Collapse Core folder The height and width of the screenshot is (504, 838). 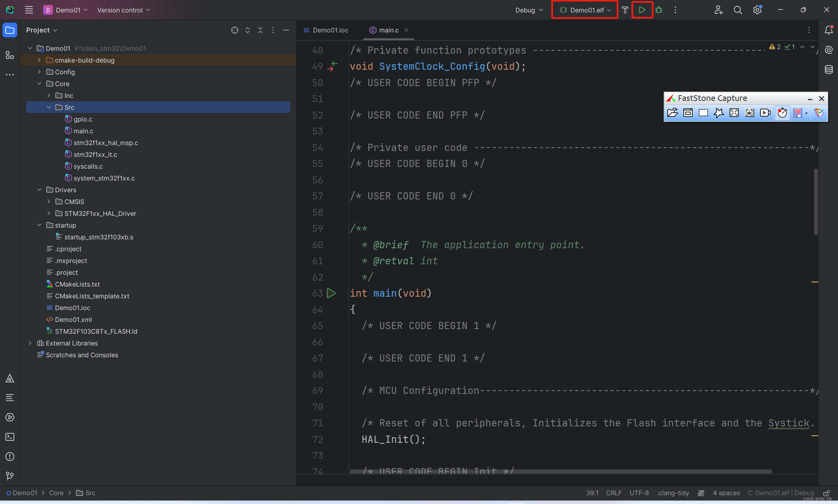[x=39, y=84]
